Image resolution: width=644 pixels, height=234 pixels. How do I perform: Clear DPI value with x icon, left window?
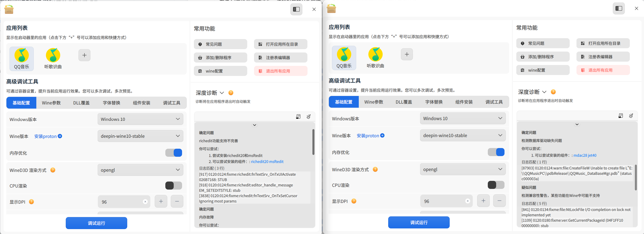pyautogui.click(x=145, y=202)
